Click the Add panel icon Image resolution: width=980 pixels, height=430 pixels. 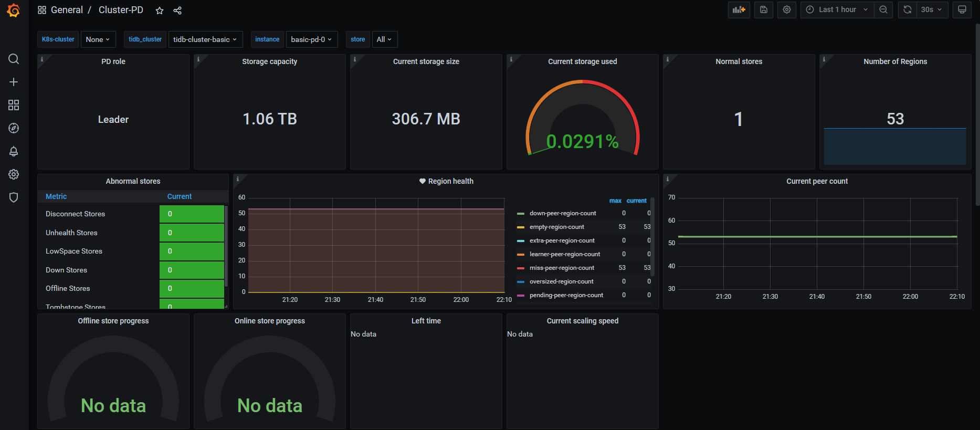click(x=739, y=9)
